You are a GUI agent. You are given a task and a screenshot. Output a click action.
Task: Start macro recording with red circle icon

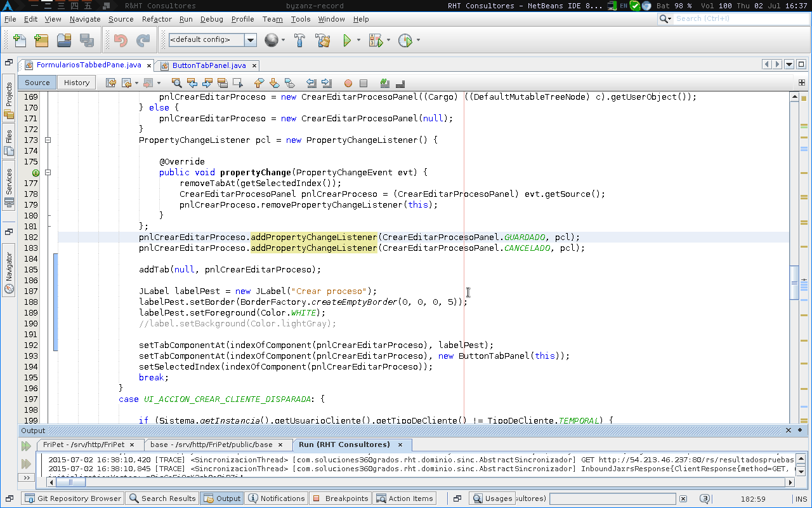point(348,83)
